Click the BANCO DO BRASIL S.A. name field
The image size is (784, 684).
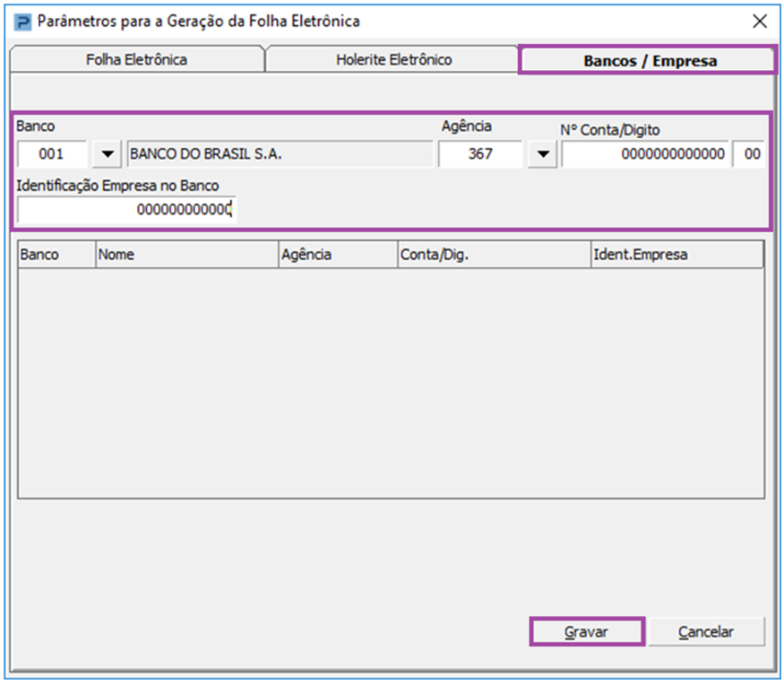(279, 154)
